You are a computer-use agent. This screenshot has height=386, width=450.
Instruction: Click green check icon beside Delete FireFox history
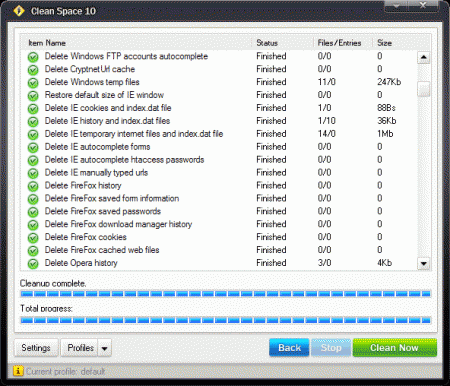pos(33,186)
